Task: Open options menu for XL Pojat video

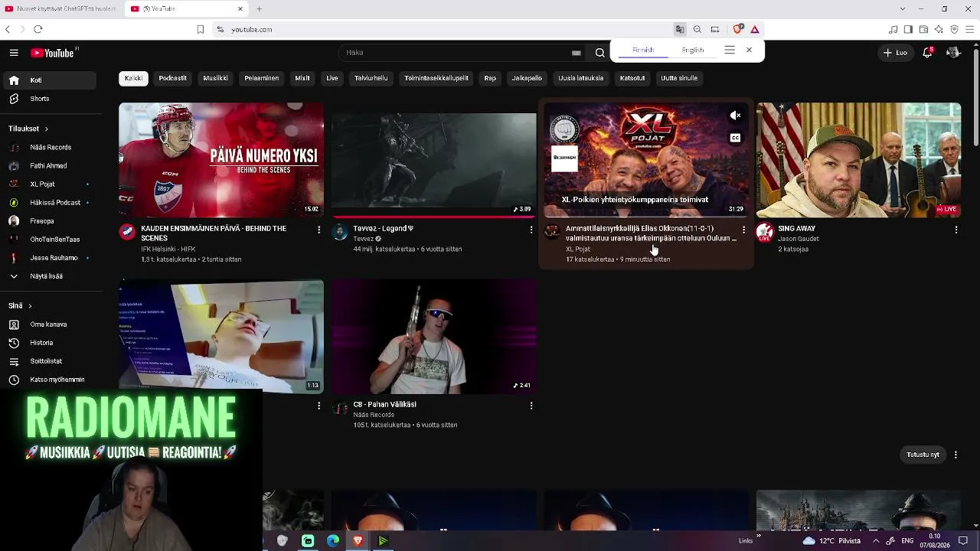Action: click(x=743, y=229)
